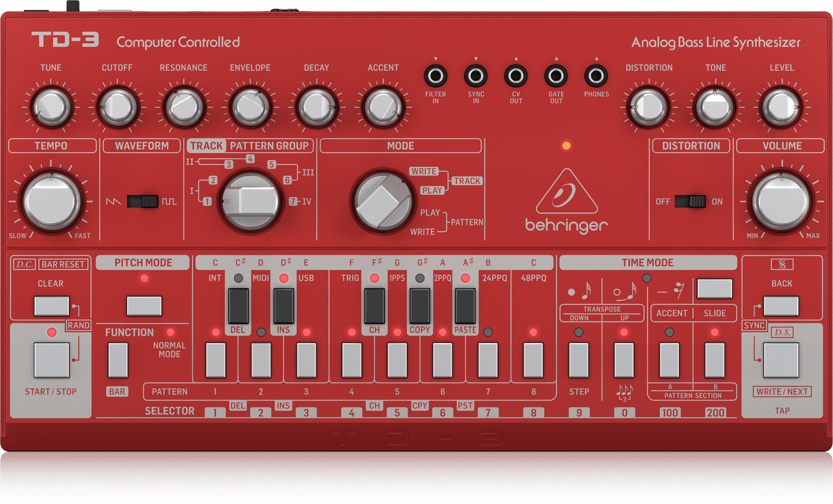Screen dimensions: 833x504
Task: Click the triplet notes symbol
Action: pyautogui.click(x=625, y=392)
